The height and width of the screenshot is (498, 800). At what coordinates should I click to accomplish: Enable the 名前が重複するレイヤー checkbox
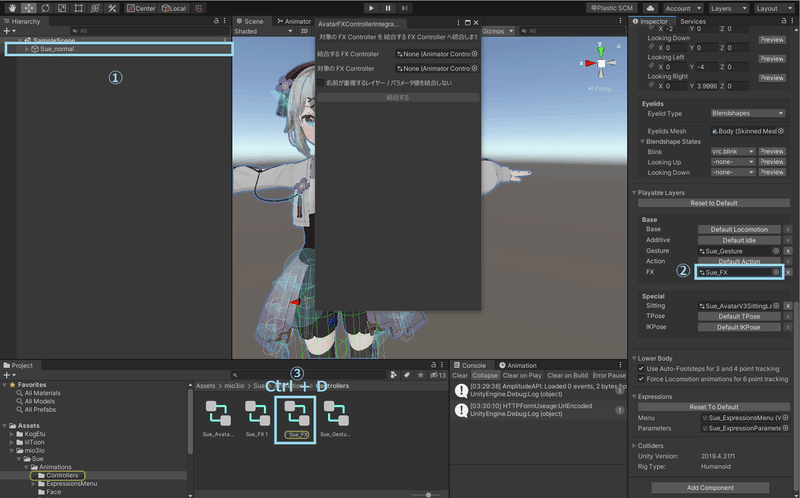tap(320, 83)
